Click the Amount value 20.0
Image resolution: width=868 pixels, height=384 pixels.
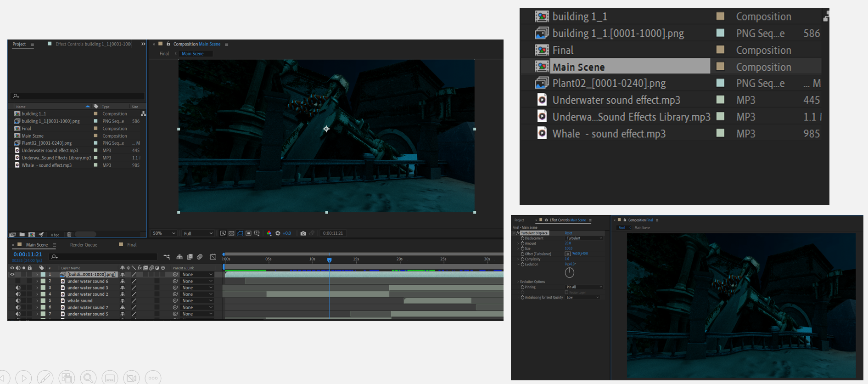click(568, 243)
